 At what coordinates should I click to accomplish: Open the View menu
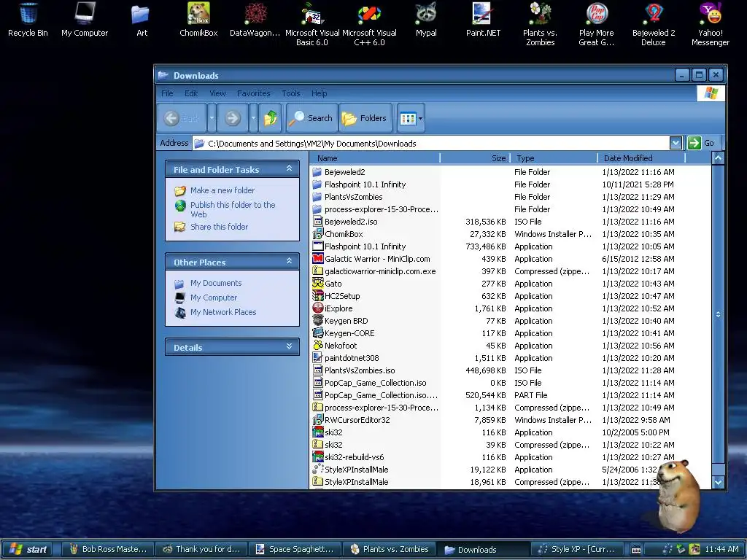coord(217,93)
